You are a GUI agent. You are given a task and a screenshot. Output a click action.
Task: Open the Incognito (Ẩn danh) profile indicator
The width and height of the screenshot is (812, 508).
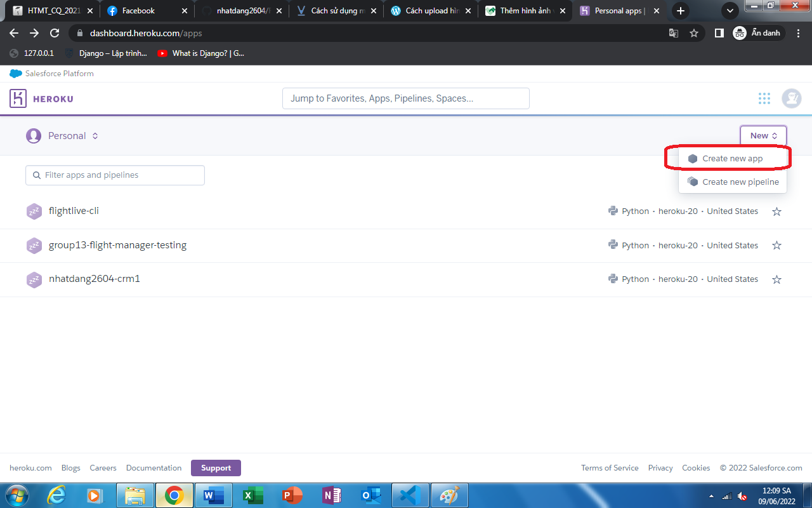(x=757, y=33)
